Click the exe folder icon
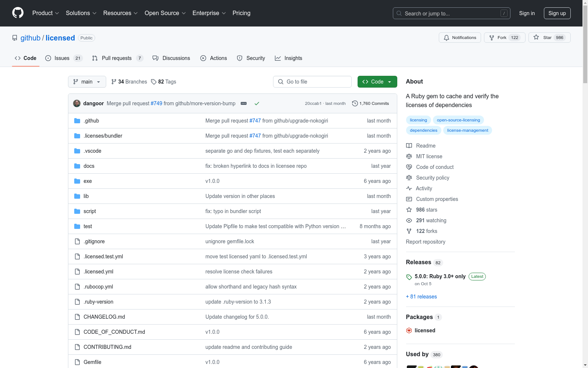The width and height of the screenshot is (588, 368). coord(77,181)
